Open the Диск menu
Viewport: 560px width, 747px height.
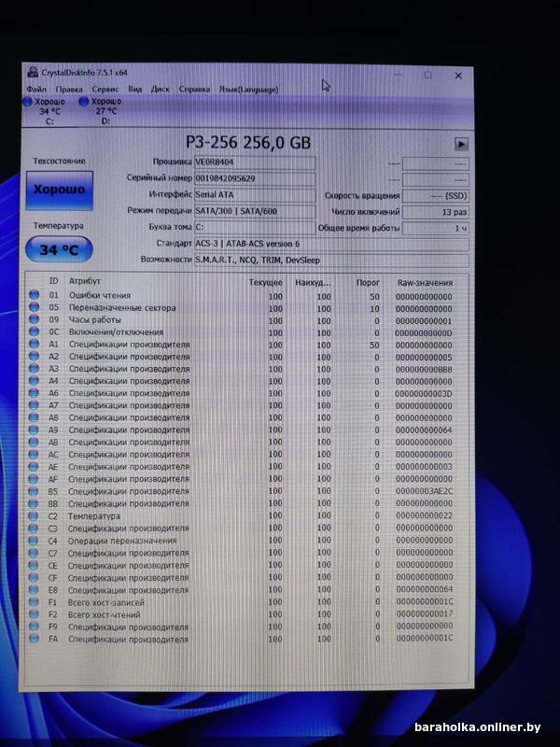pyautogui.click(x=160, y=89)
